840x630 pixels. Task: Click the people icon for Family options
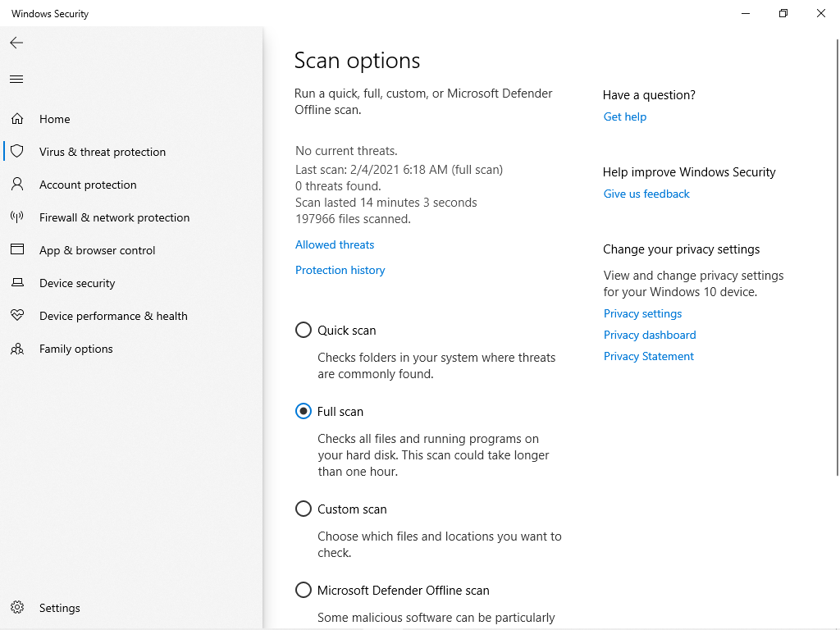click(x=17, y=349)
